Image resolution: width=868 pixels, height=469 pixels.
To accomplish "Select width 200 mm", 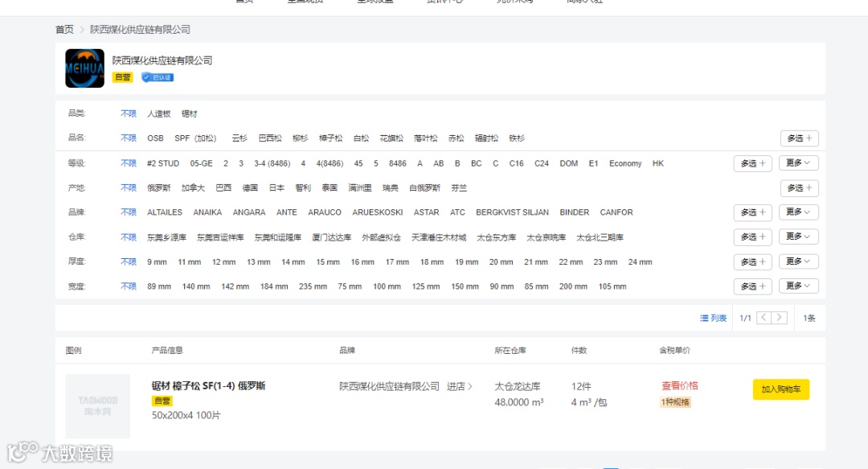I will tap(573, 286).
